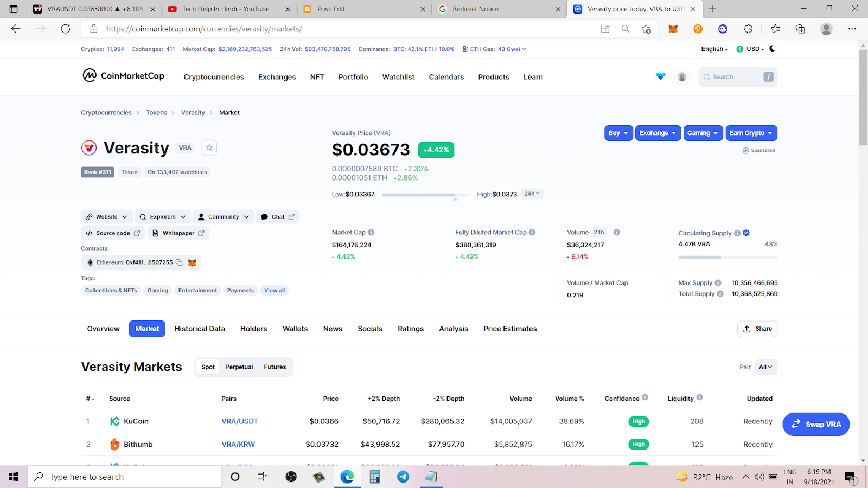Click the browser back arrow
868x488 pixels.
click(x=16, y=29)
